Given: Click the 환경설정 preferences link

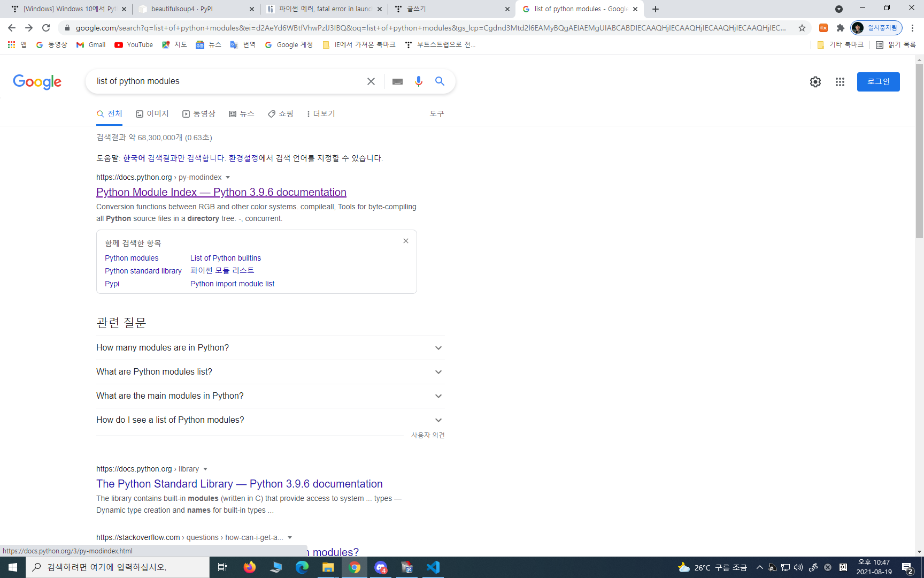Looking at the screenshot, I should 243,158.
